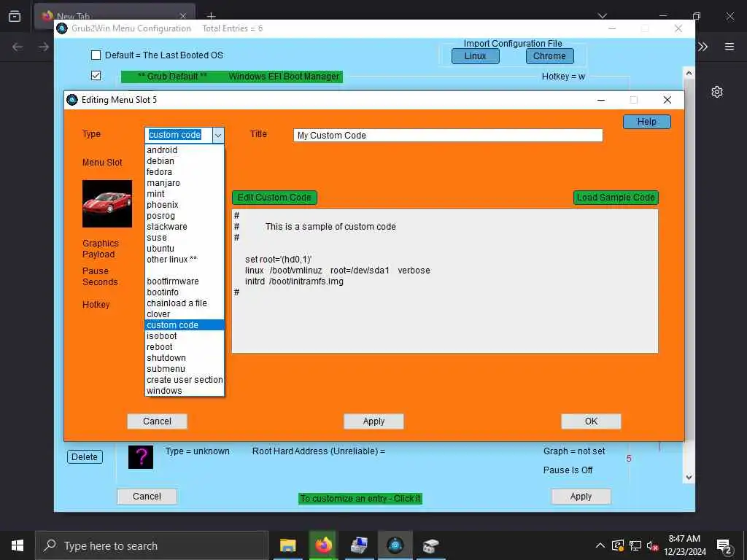Click the browser overflow double chevron
This screenshot has width=747, height=560.
tap(703, 46)
